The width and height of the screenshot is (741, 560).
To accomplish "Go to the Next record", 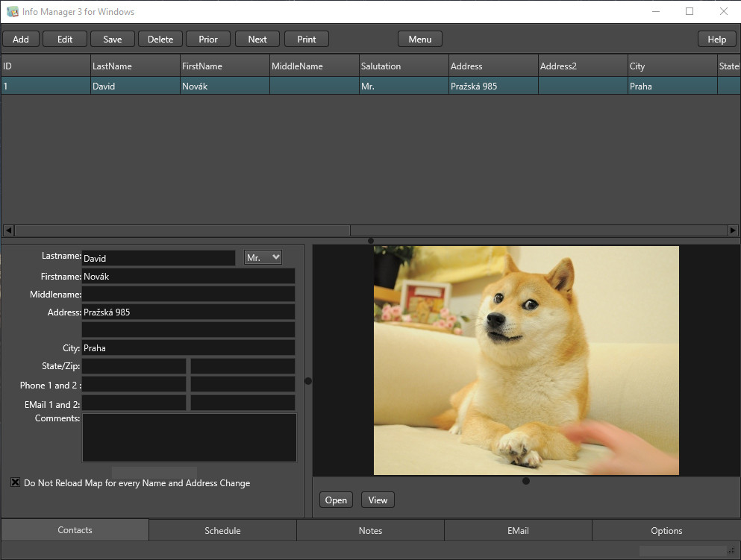I will pos(257,40).
